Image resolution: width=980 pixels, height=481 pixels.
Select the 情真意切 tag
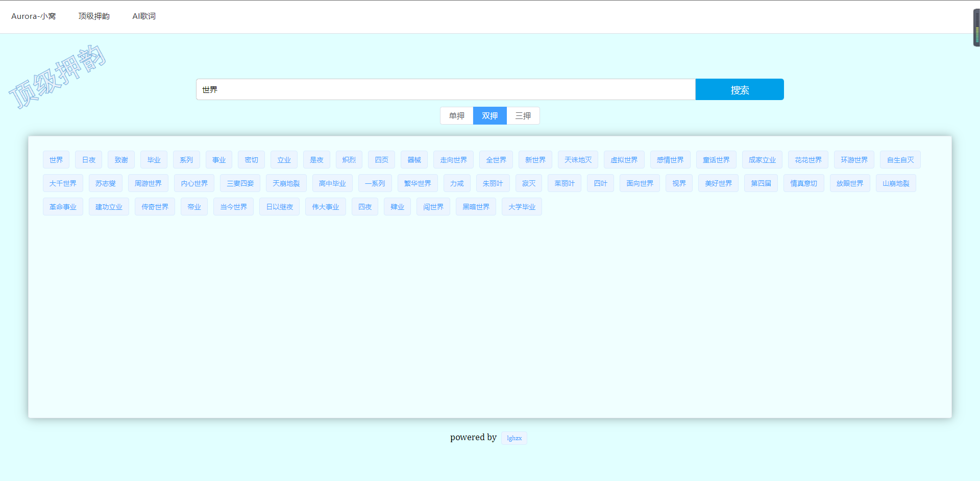(x=804, y=183)
